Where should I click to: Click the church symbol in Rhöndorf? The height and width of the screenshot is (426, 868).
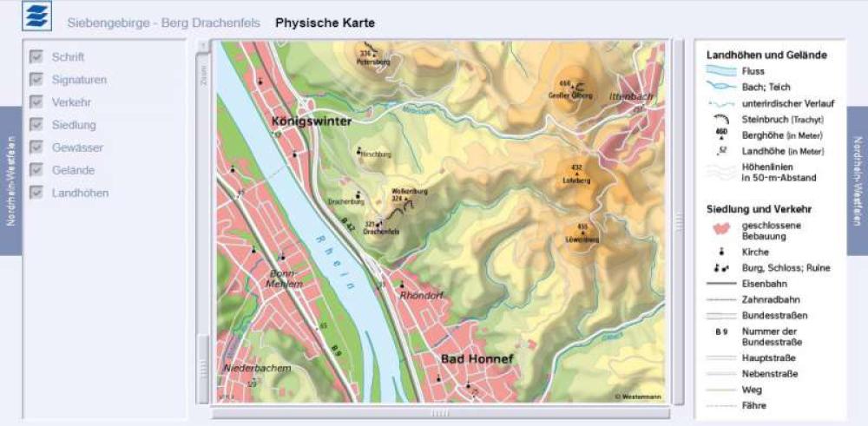point(402,285)
